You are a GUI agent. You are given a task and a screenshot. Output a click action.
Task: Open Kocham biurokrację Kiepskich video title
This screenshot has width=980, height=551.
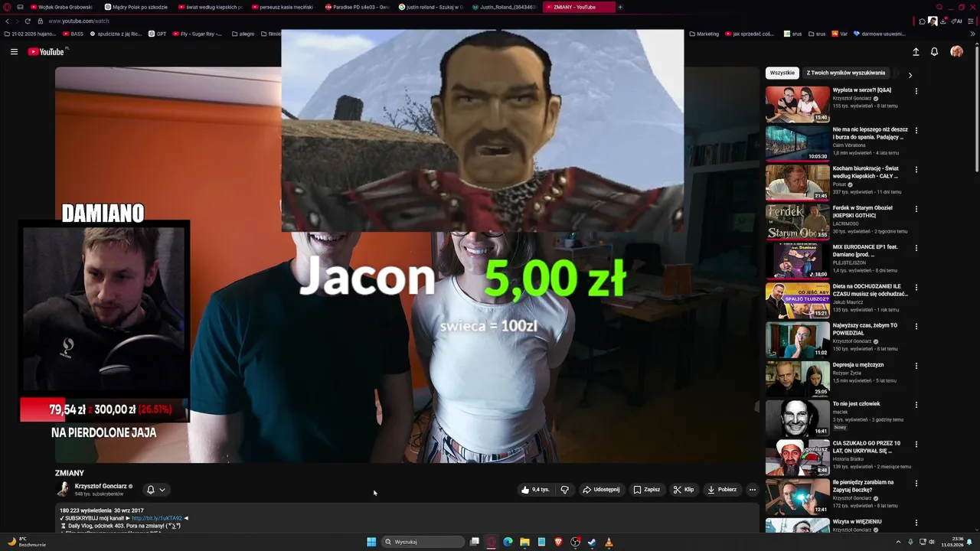pos(866,172)
